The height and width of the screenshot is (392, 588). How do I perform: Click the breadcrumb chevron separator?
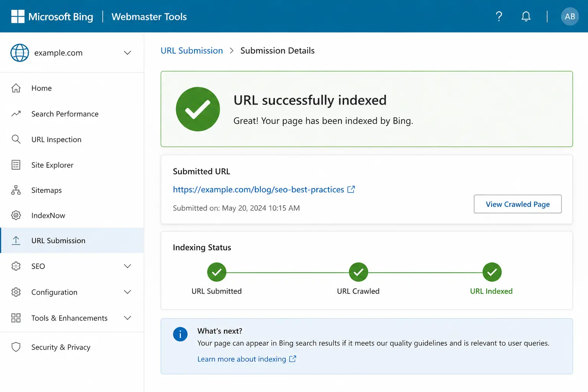232,51
